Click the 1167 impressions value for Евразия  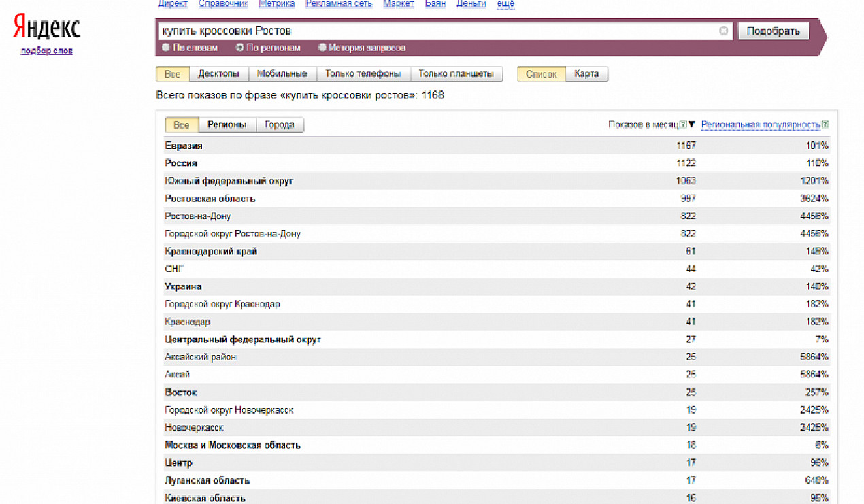point(686,146)
